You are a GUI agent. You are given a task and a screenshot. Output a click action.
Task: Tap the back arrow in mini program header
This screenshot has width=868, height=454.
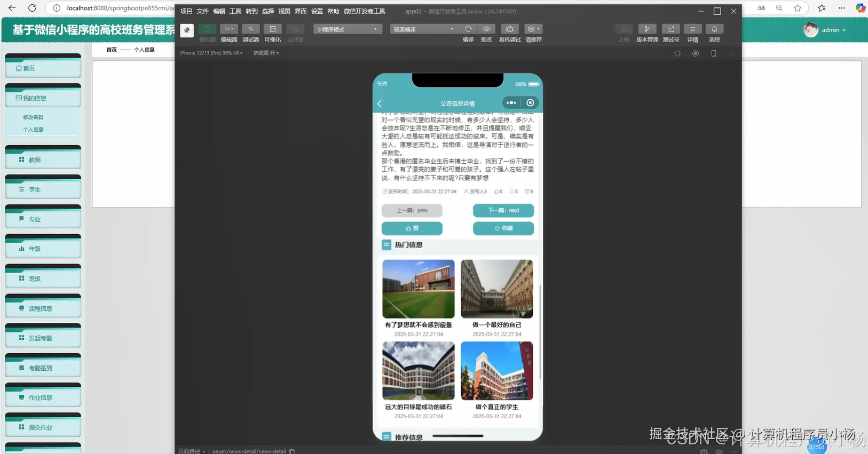click(380, 103)
